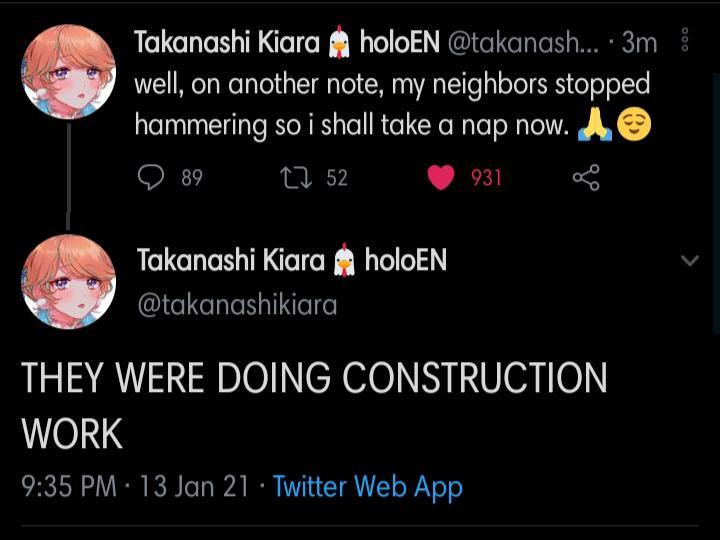The height and width of the screenshot is (540, 720).
Task: Click the 52 retweets count
Action: pyautogui.click(x=337, y=178)
